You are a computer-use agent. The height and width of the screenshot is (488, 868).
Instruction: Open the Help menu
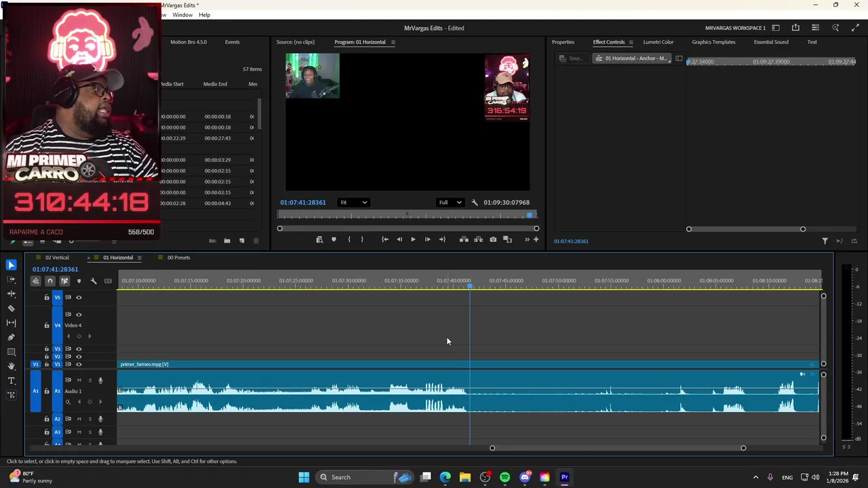pyautogui.click(x=204, y=15)
